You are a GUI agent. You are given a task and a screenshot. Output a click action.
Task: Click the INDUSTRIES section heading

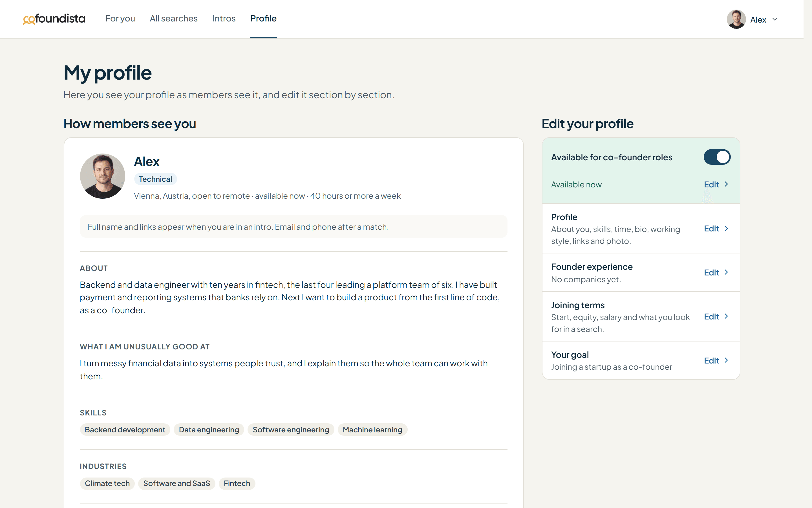tap(103, 466)
